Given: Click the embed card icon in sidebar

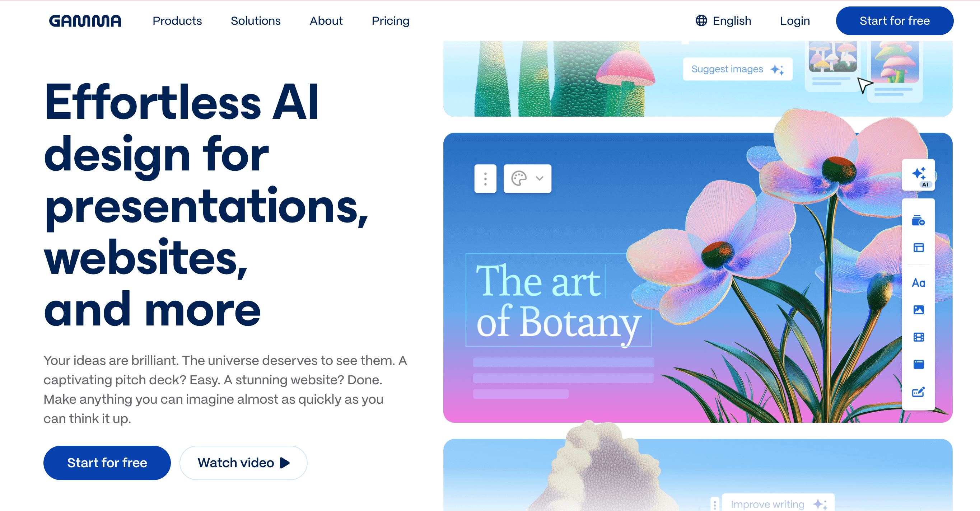Looking at the screenshot, I should (918, 365).
